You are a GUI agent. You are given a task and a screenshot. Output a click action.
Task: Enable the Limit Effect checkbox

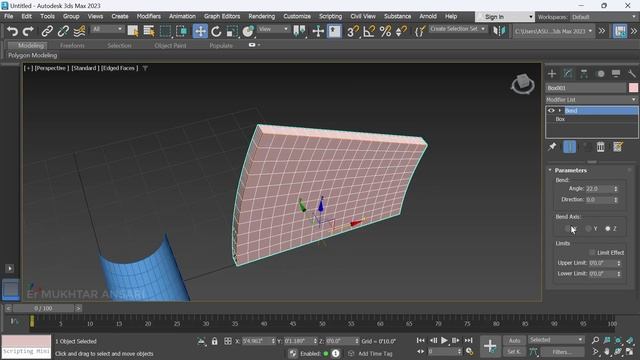(592, 253)
